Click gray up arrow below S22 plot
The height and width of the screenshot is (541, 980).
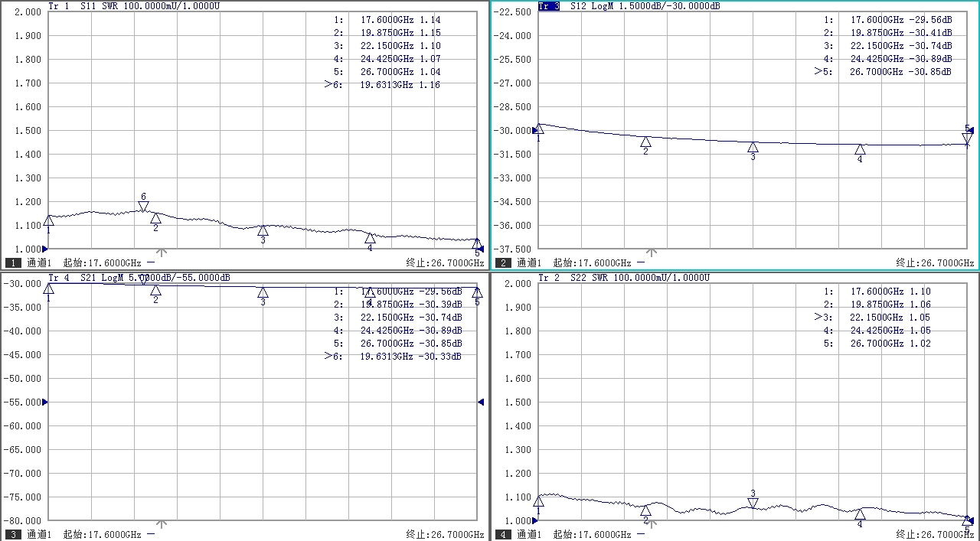click(652, 524)
